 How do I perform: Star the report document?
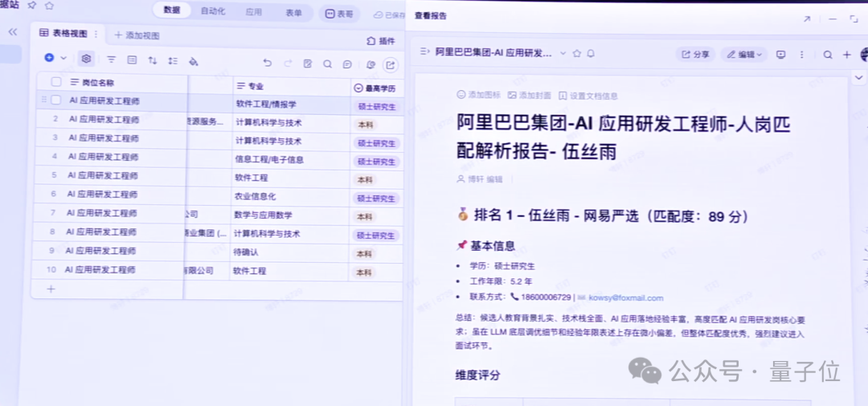[x=577, y=54]
